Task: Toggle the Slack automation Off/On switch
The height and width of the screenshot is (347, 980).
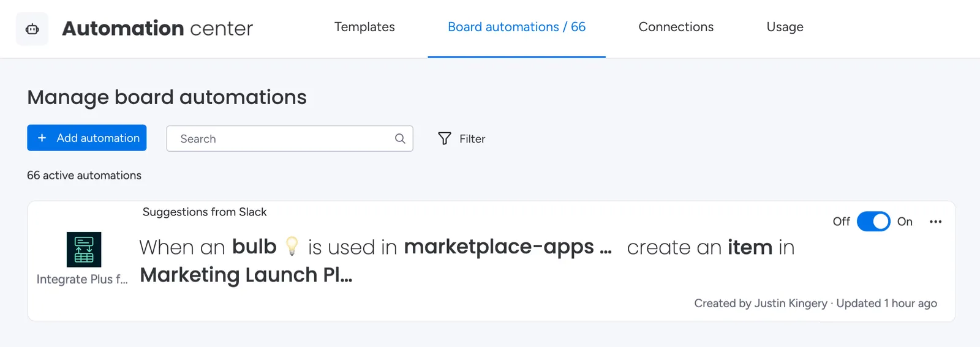Action: tap(873, 222)
